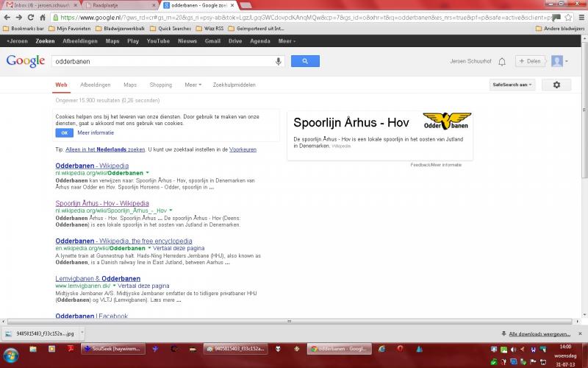588x368 pixels.
Task: Open SoulSeek from the taskbar
Action: point(112,349)
